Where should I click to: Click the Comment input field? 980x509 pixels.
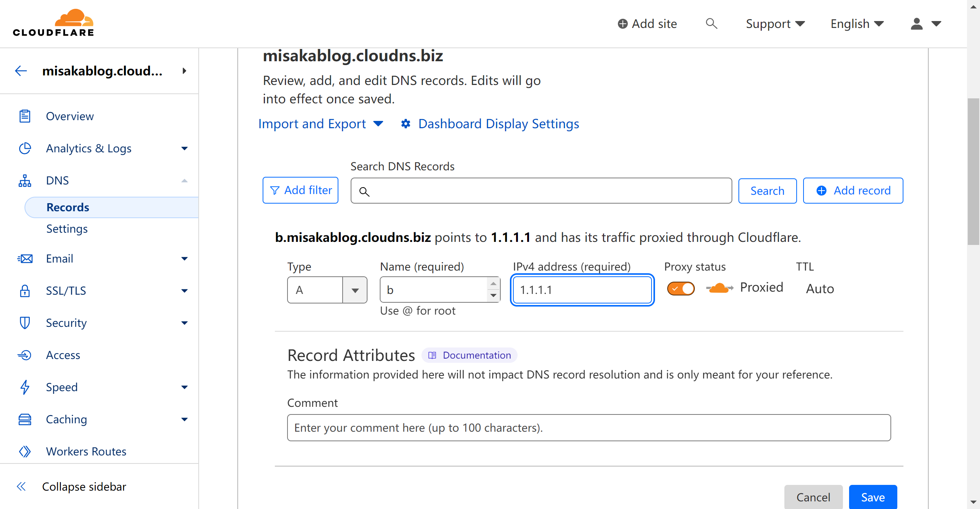tap(589, 427)
